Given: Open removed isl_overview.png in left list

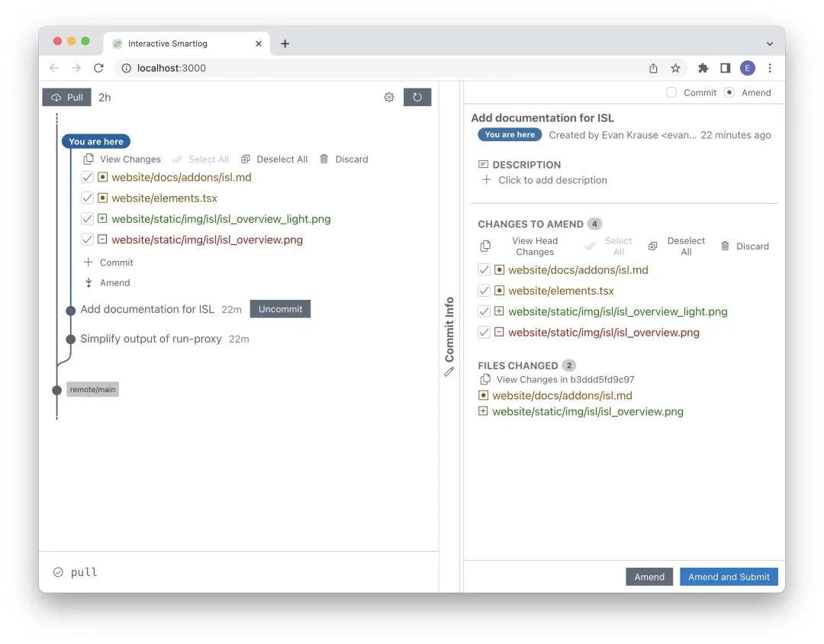Looking at the screenshot, I should [207, 240].
